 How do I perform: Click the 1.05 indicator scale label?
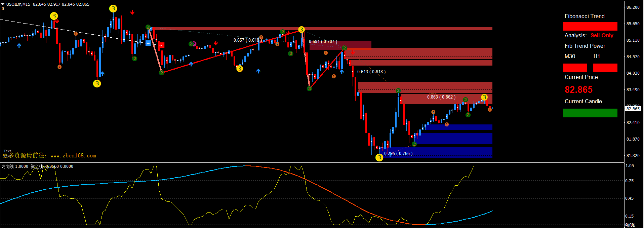(630, 165)
